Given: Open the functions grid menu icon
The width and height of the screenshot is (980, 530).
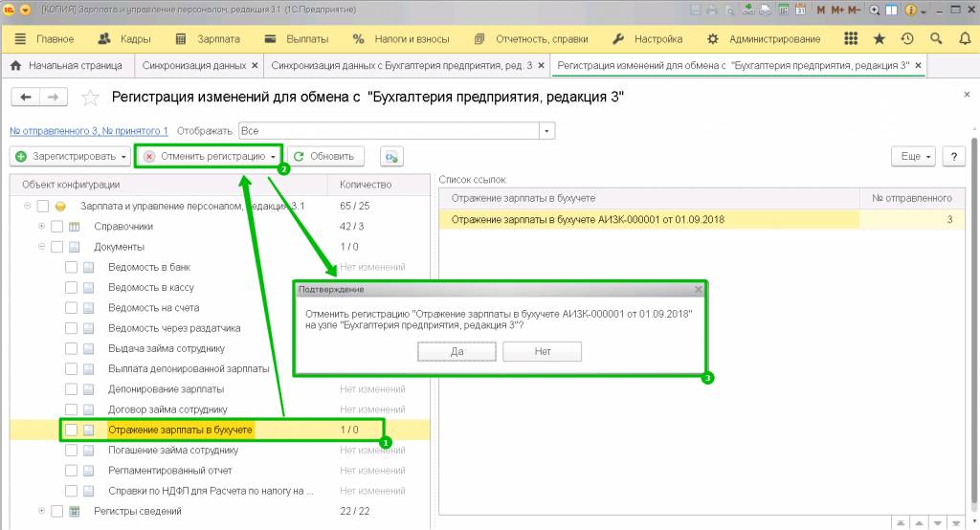Looking at the screenshot, I should point(851,39).
